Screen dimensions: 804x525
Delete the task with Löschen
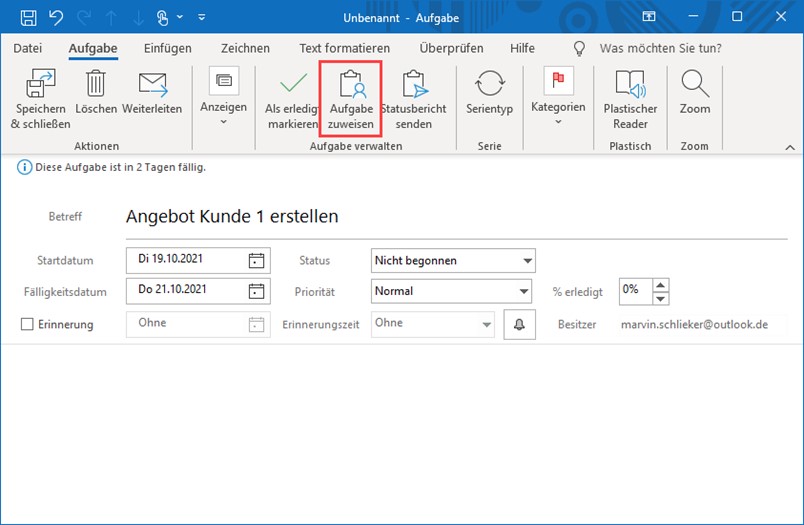[x=96, y=92]
